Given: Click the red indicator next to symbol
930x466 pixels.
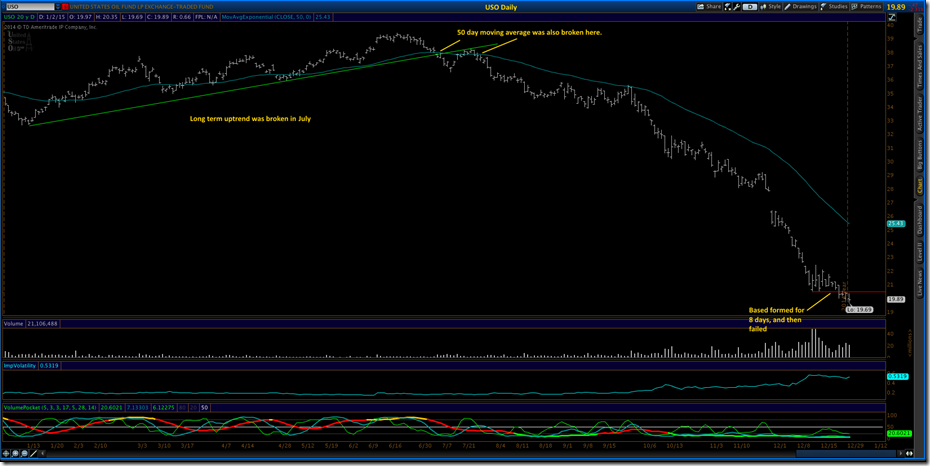Looking at the screenshot, I should (65, 7).
